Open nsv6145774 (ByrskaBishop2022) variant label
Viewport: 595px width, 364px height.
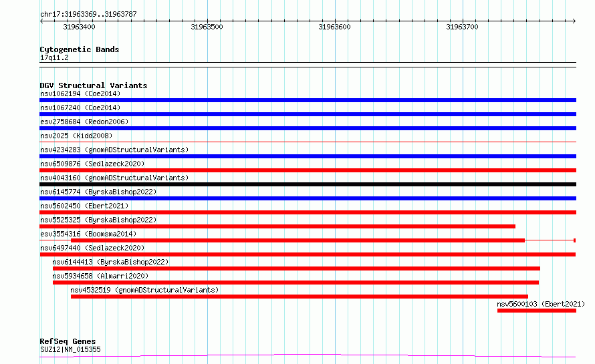98,192
